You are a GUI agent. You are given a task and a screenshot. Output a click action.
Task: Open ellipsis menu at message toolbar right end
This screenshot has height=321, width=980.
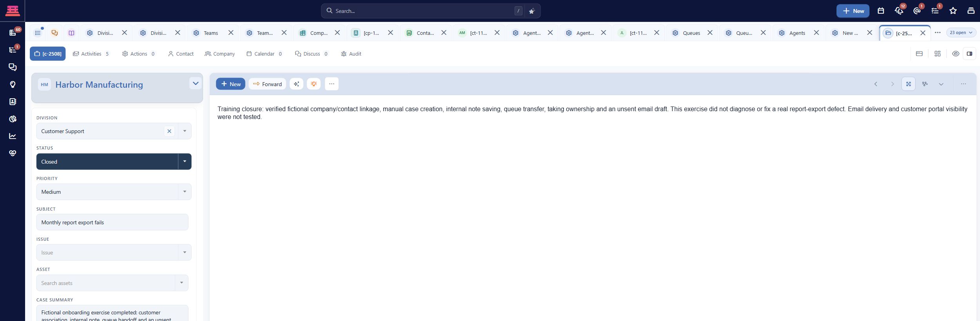coord(964,84)
